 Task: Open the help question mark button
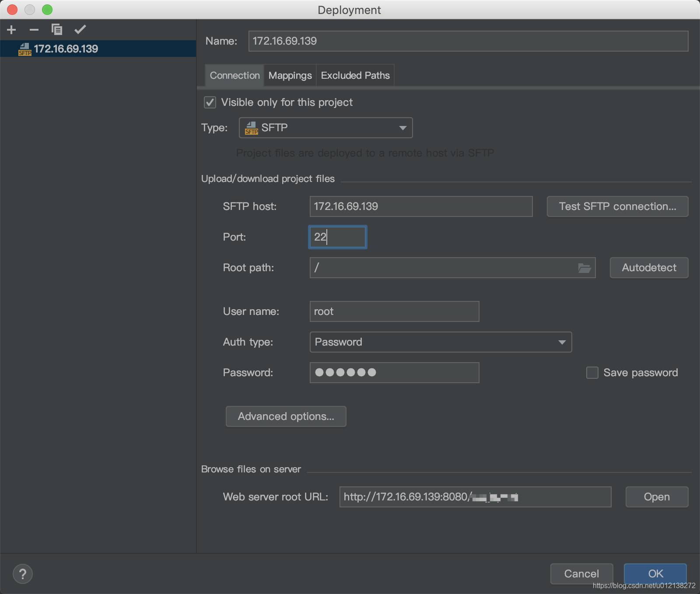[x=23, y=574]
